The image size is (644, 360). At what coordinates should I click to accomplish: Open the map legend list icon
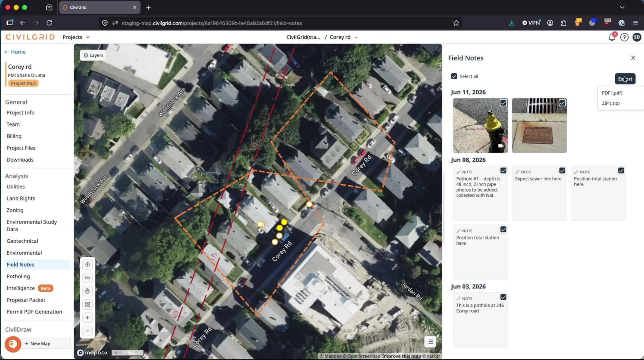[430, 342]
